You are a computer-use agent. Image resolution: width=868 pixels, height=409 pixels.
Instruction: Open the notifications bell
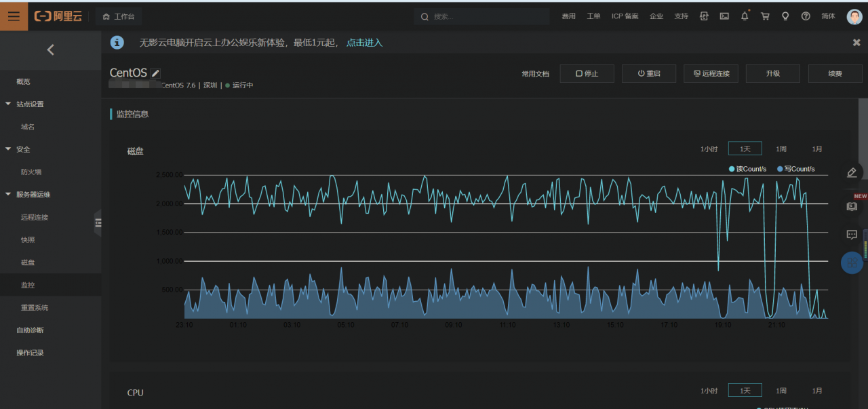click(745, 16)
